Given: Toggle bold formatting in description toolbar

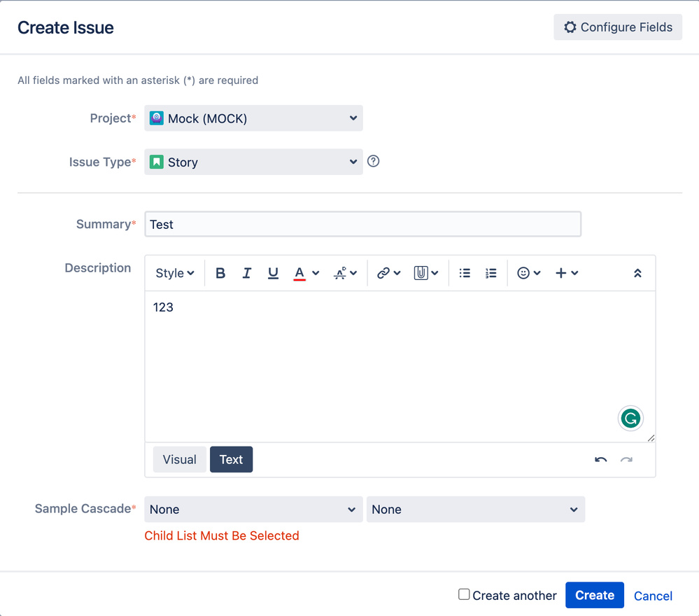Looking at the screenshot, I should (220, 273).
